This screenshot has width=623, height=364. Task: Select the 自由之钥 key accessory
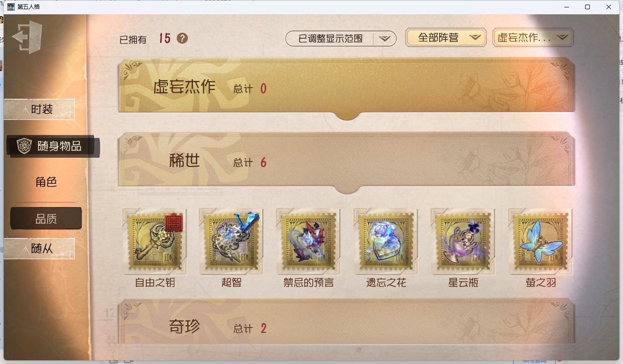tap(156, 242)
